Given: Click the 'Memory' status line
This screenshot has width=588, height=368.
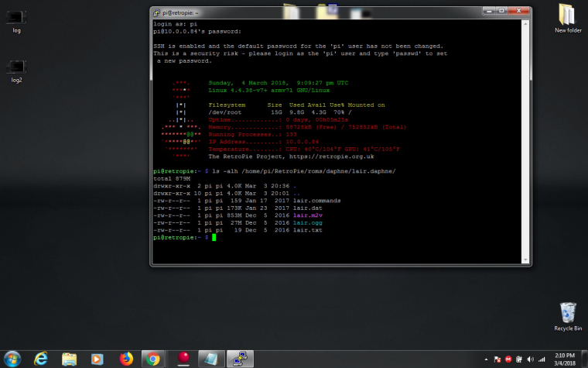Looking at the screenshot, I should 307,127.
